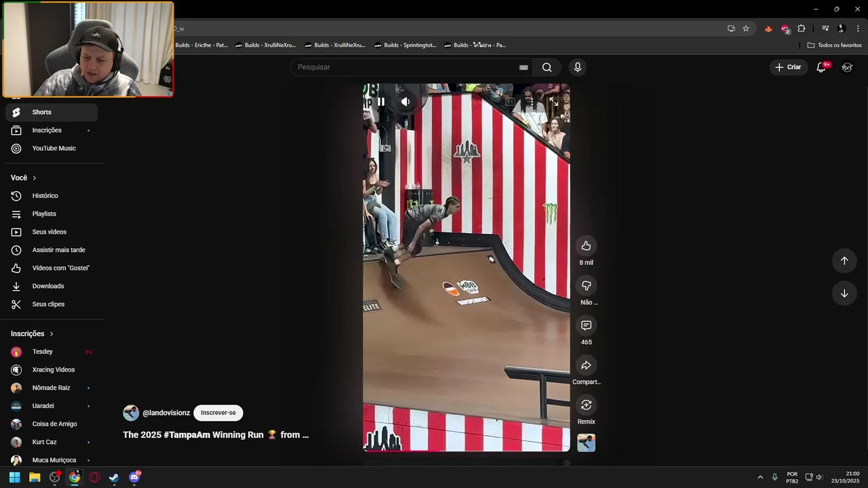Viewport: 868px width, 488px height.
Task: Expand the Short to fullscreen
Action: 553,102
